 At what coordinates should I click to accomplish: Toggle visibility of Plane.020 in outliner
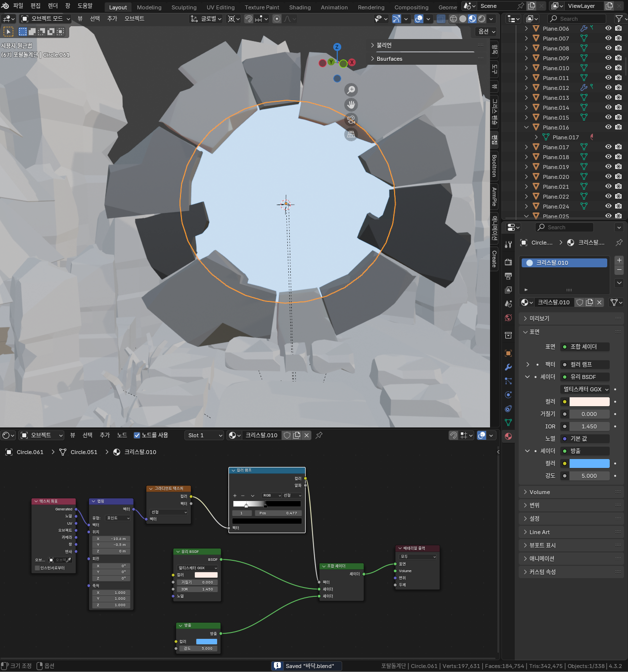(609, 177)
